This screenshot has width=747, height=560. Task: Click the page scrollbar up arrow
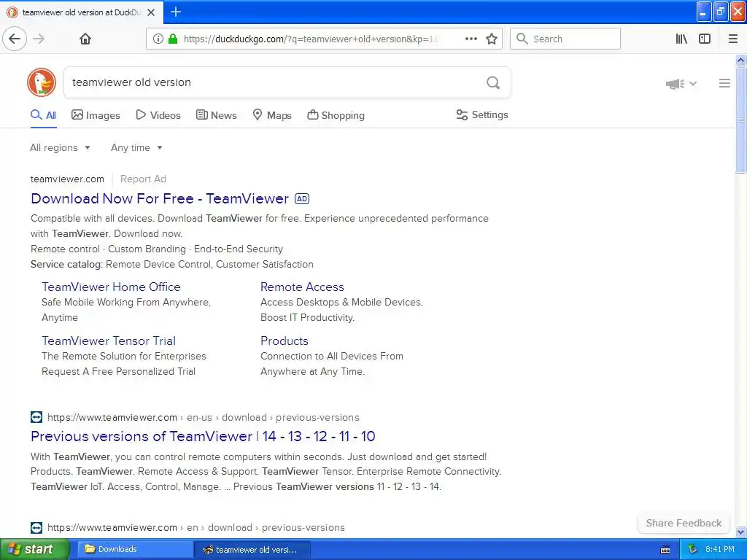coord(741,60)
